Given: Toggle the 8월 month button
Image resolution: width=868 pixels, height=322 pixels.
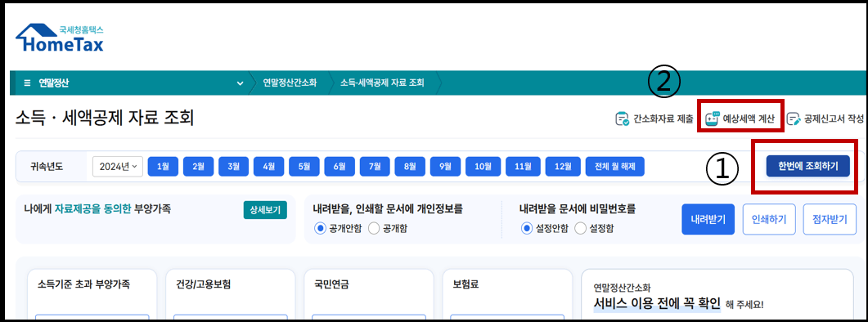Looking at the screenshot, I should pos(410,166).
